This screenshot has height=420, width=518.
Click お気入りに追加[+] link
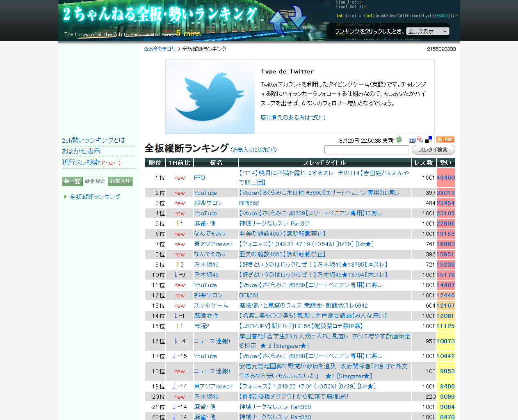coord(254,150)
